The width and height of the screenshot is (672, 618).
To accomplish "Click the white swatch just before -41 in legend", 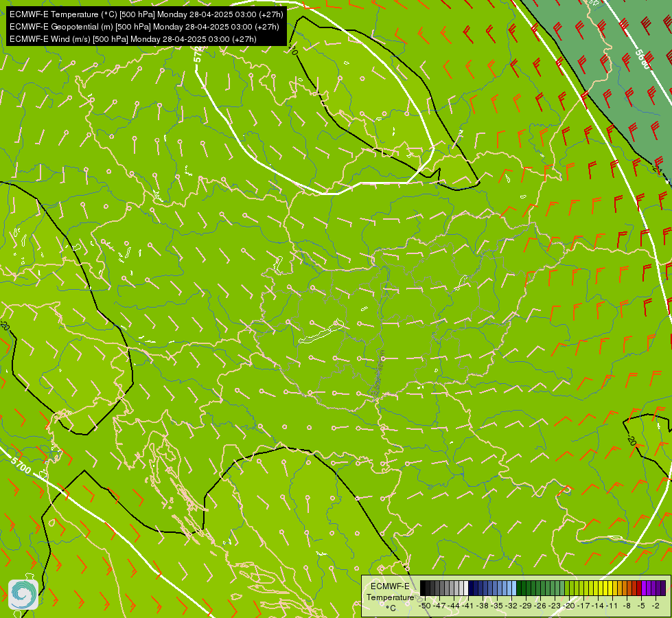I will point(466,588).
